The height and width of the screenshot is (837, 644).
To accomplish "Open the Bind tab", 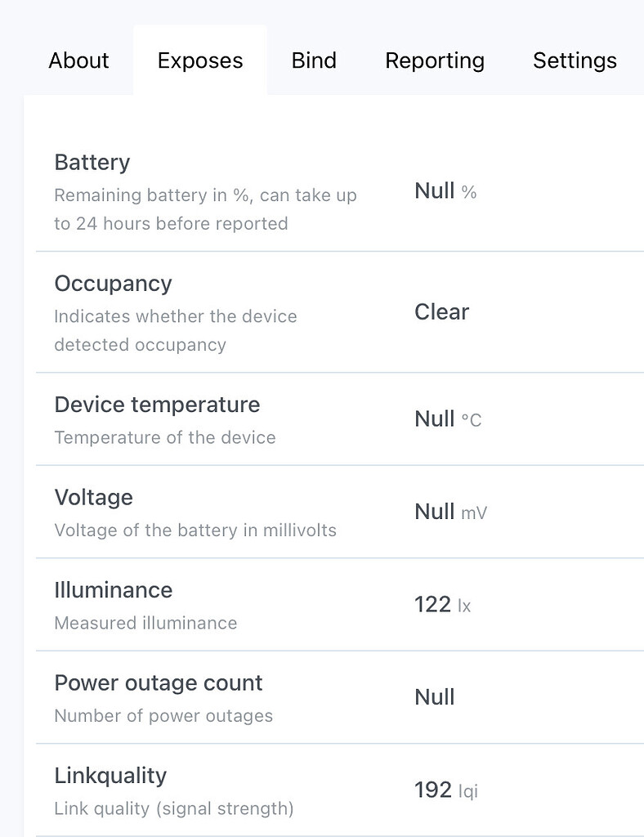I will click(314, 60).
